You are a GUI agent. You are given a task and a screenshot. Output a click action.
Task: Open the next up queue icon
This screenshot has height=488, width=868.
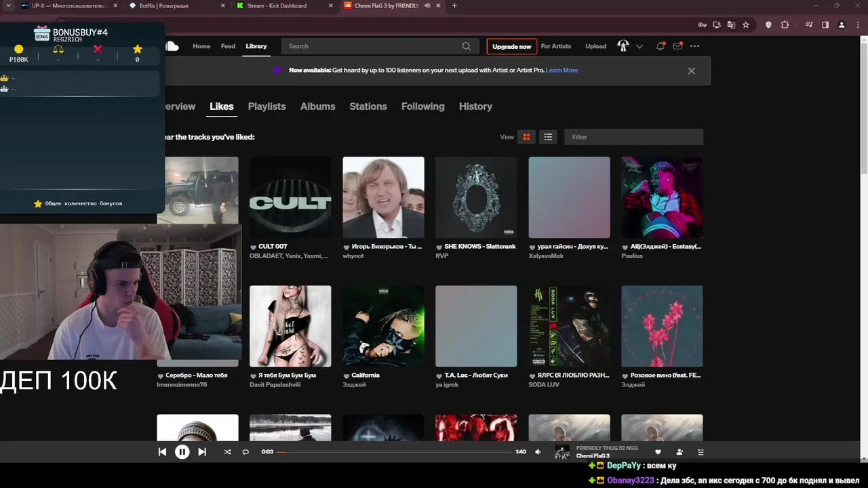(x=701, y=452)
